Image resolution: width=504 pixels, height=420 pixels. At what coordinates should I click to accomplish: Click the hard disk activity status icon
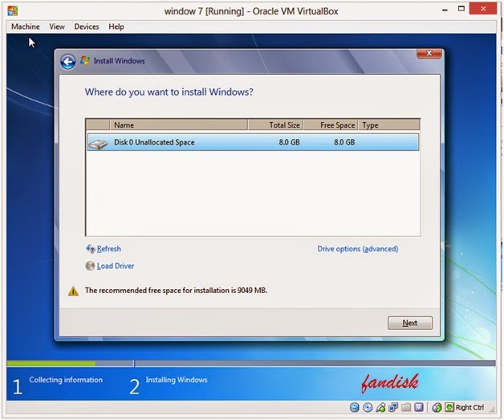point(354,407)
